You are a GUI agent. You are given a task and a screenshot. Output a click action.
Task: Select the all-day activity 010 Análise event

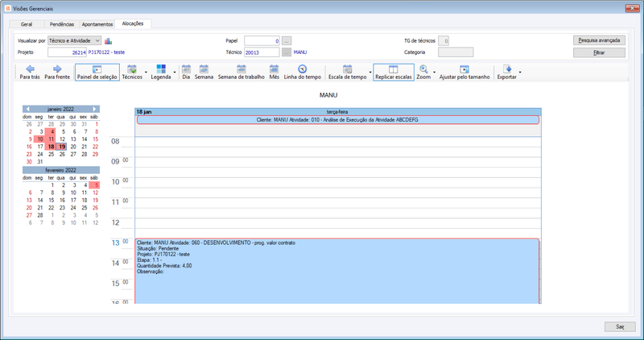(337, 119)
